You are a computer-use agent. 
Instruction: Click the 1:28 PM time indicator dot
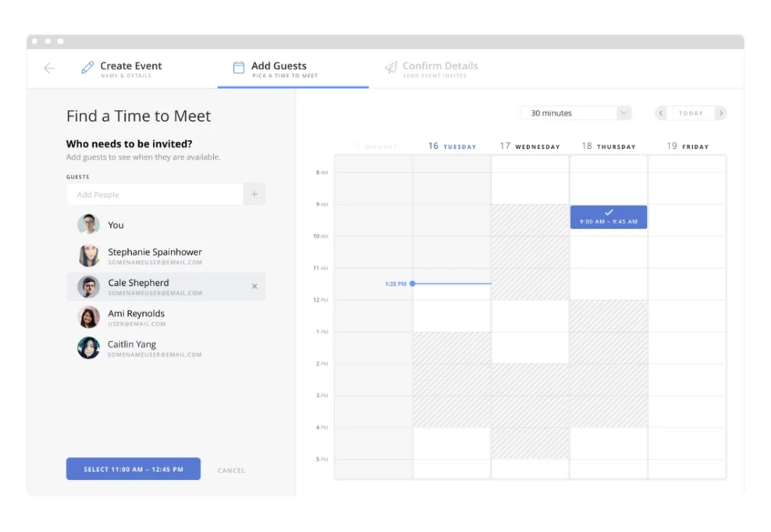point(411,284)
